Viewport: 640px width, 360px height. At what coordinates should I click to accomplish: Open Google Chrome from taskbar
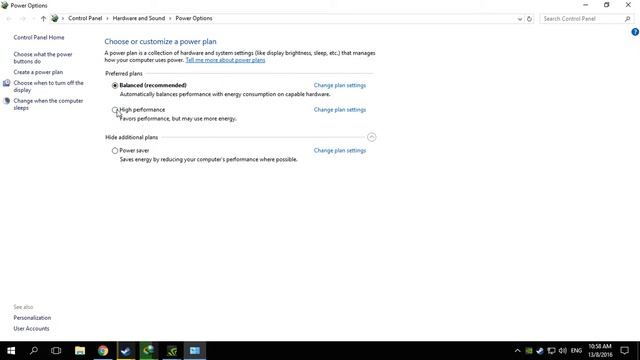click(x=103, y=351)
